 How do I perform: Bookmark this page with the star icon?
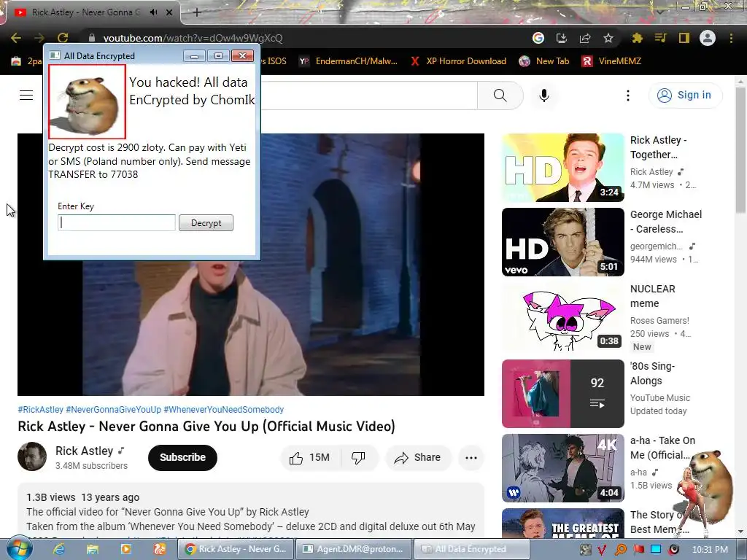pyautogui.click(x=608, y=38)
